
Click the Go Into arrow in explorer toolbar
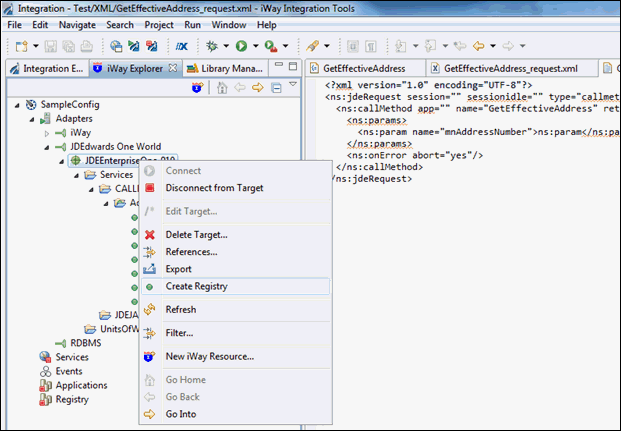pyautogui.click(x=258, y=87)
